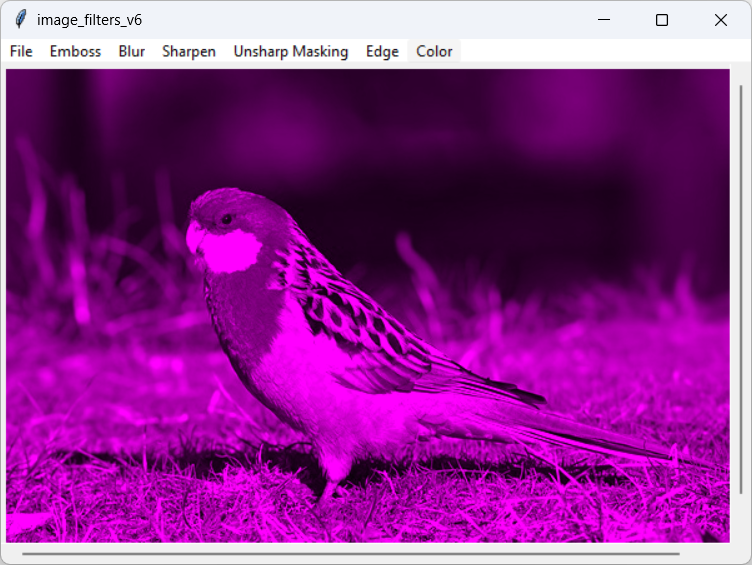The height and width of the screenshot is (565, 752).
Task: Open the Unsharp Masking menu
Action: tap(291, 51)
